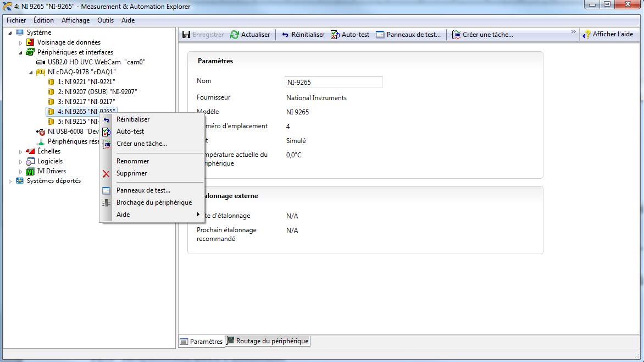
Task: Open the Aide menu in menu bar
Action: pos(128,20)
